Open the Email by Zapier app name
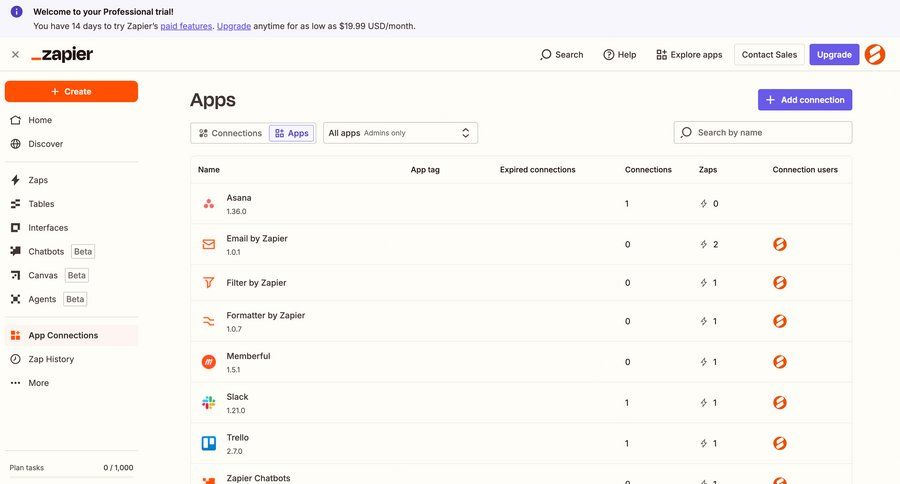 pyautogui.click(x=257, y=239)
